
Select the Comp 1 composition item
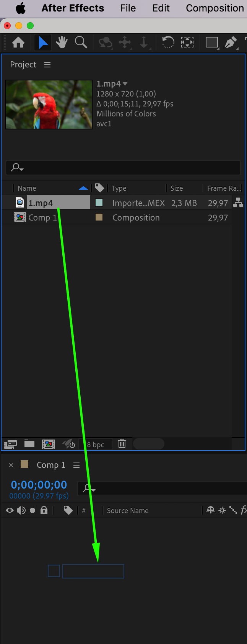coord(42,217)
